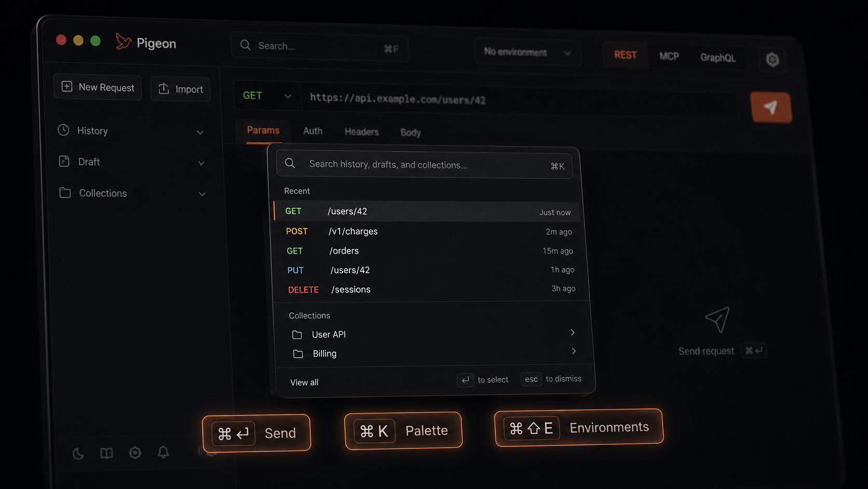Select the PUT /users/42 recent entry
Screen dimensions: 868x489
click(431, 270)
